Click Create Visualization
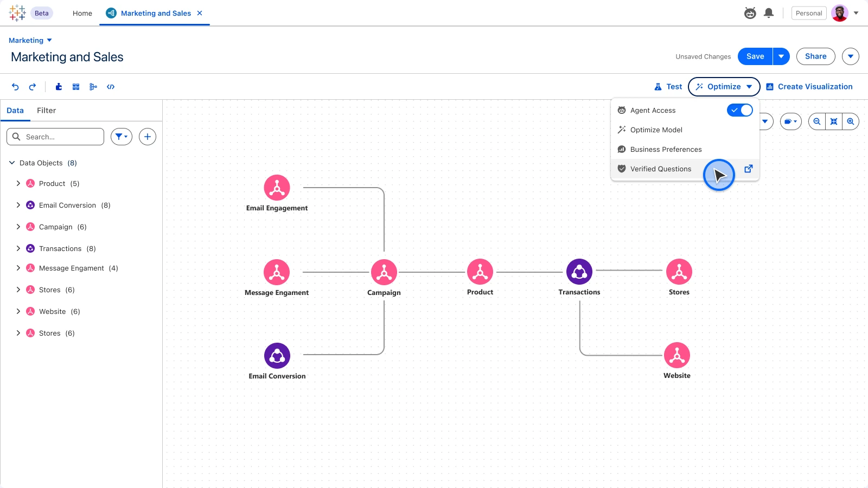The width and height of the screenshot is (868, 488). [x=809, y=87]
